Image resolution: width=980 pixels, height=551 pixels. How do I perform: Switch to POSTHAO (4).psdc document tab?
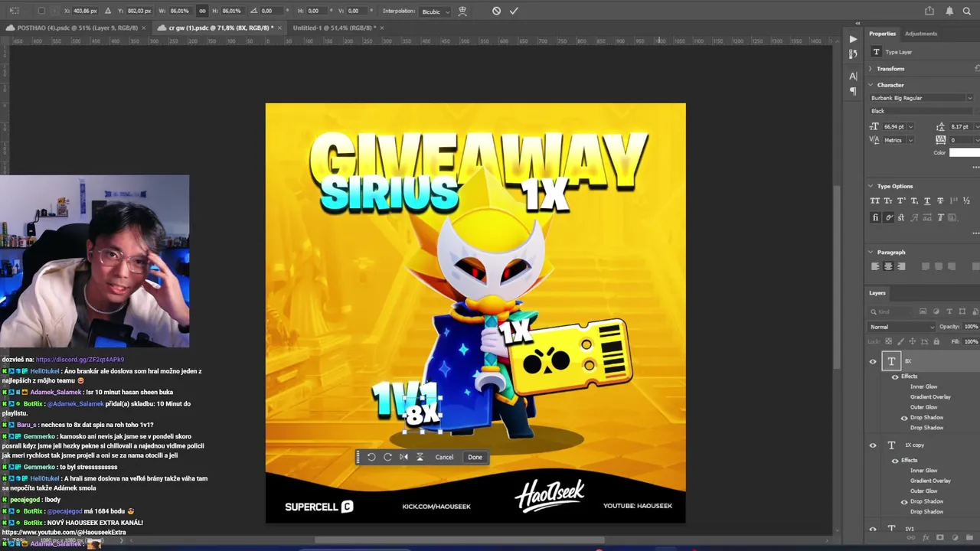coord(77,28)
